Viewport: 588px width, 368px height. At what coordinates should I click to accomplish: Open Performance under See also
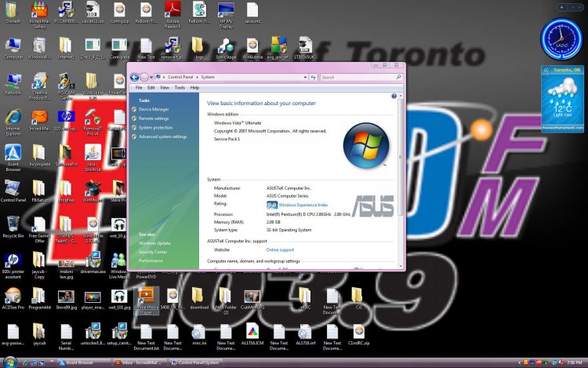point(151,261)
